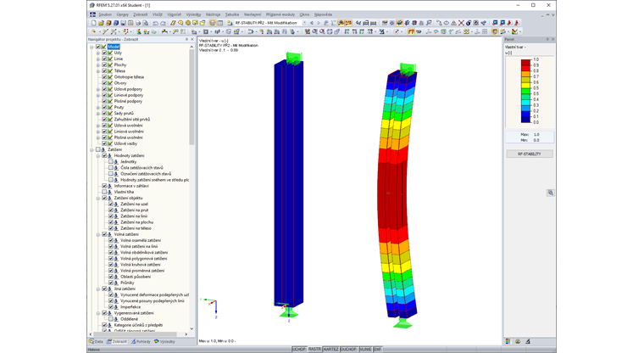Toggle the Otvory checkbox
This screenshot has height=353, width=644.
pos(104,83)
